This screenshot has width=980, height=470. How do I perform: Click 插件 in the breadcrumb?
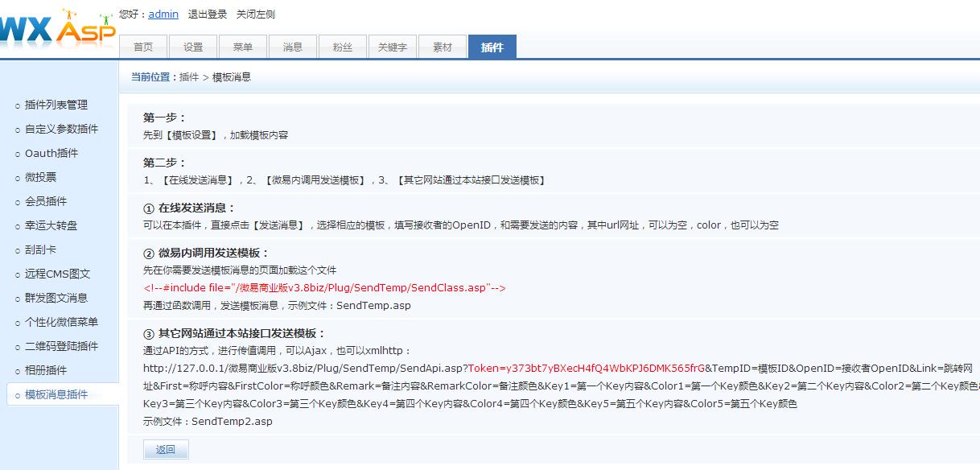[189, 77]
